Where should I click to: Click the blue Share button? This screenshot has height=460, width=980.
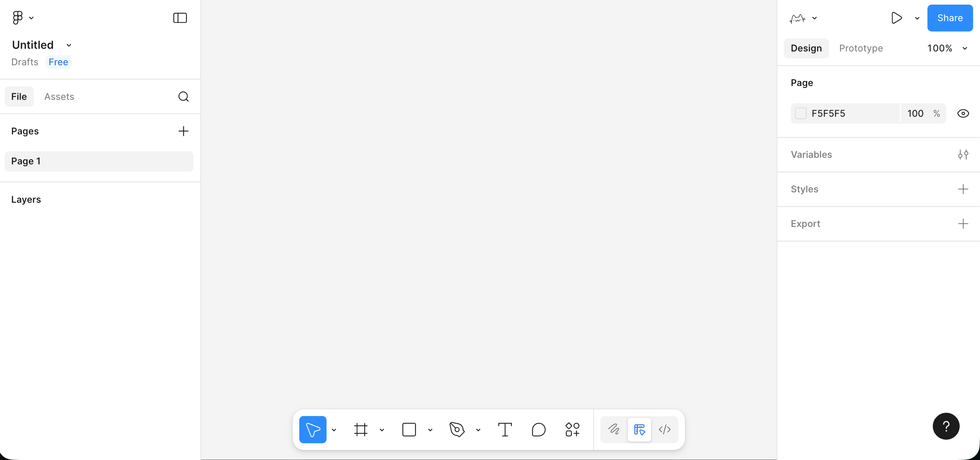coord(950,18)
